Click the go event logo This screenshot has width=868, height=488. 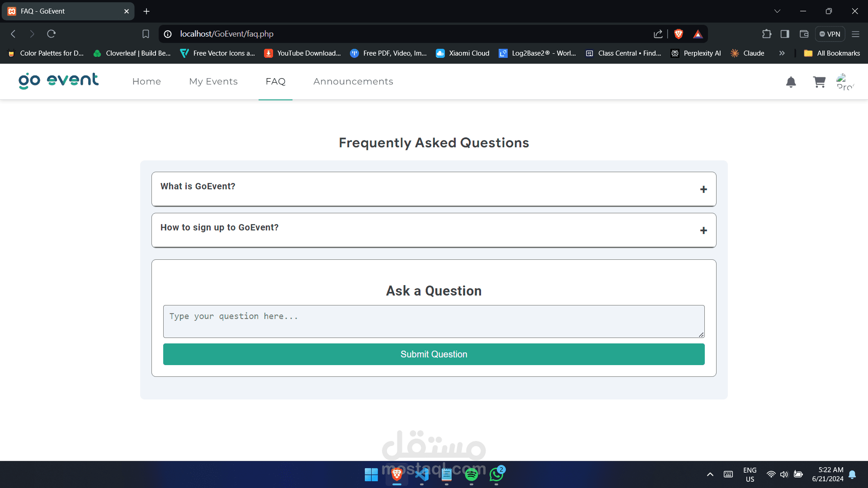point(58,81)
